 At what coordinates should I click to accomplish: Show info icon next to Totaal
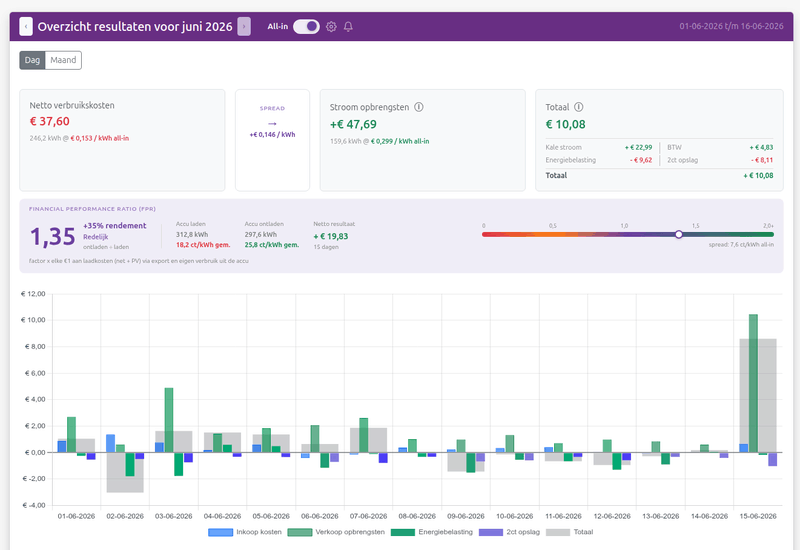579,107
